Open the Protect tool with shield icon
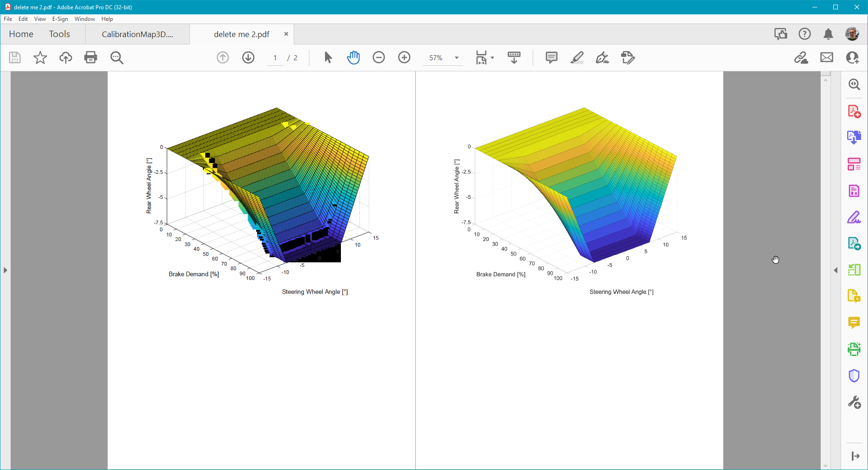The image size is (868, 470). (855, 376)
